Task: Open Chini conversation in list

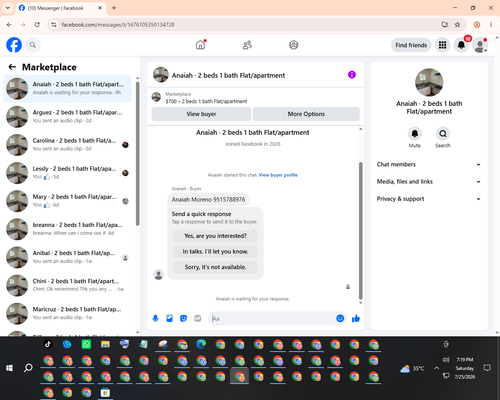Action: click(68, 285)
